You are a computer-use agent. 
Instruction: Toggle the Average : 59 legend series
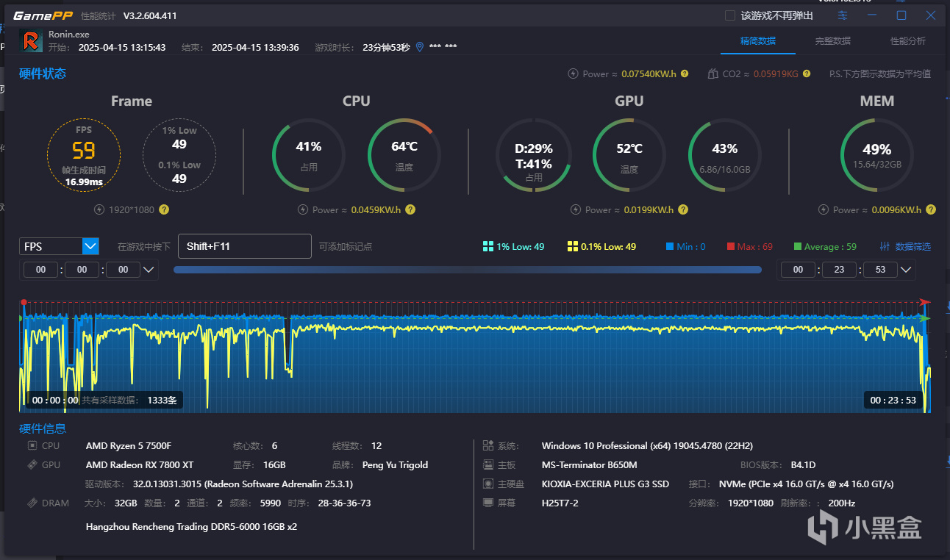point(825,246)
